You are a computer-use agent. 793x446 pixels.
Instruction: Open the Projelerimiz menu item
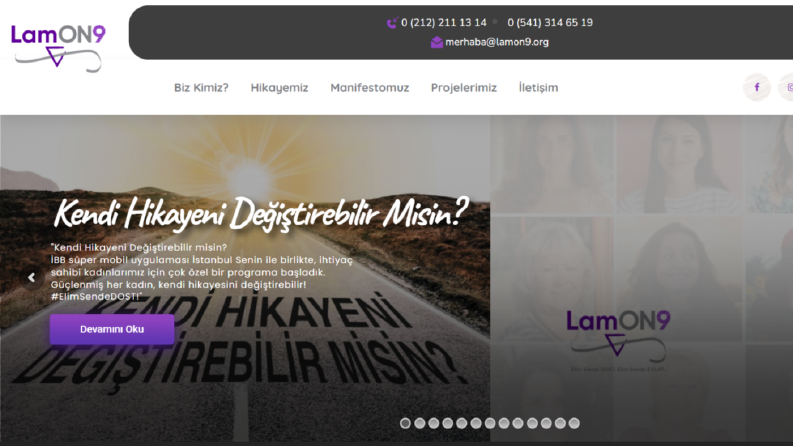[464, 87]
